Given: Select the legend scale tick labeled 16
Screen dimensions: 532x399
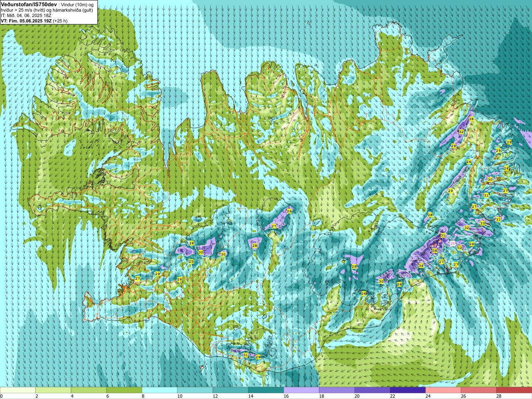Looking at the screenshot, I should 286,396.
